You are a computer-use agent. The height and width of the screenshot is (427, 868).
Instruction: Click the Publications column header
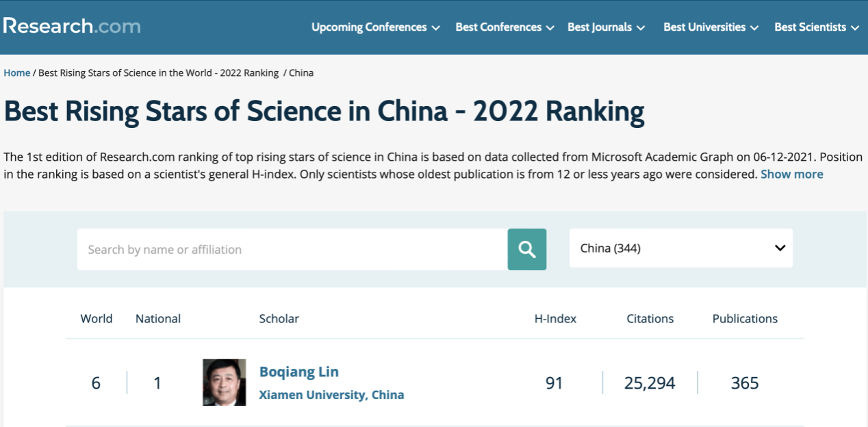click(x=745, y=318)
